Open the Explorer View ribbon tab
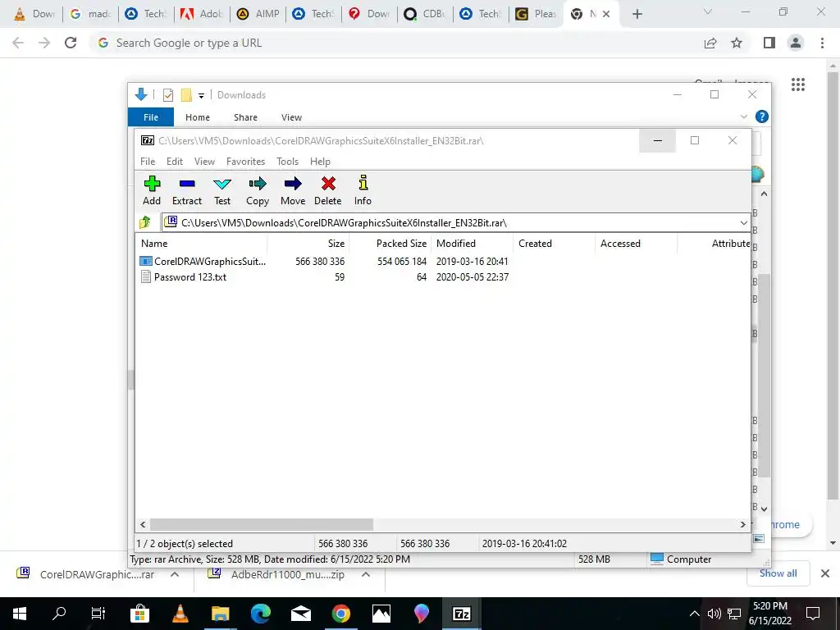Viewport: 840px width, 630px height. pyautogui.click(x=291, y=117)
